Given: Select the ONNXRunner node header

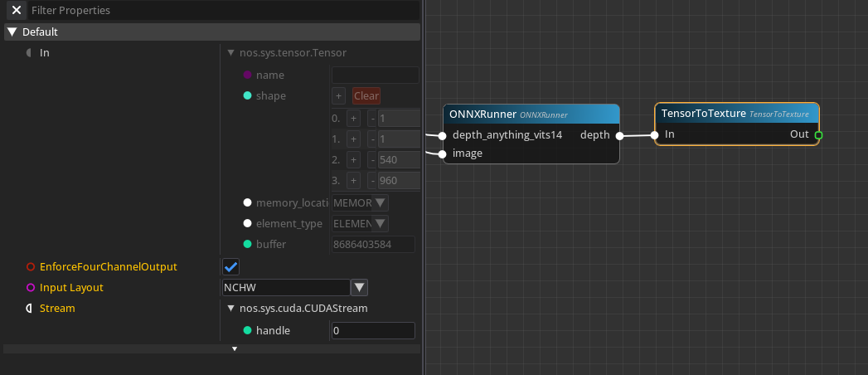Looking at the screenshot, I should click(x=531, y=114).
